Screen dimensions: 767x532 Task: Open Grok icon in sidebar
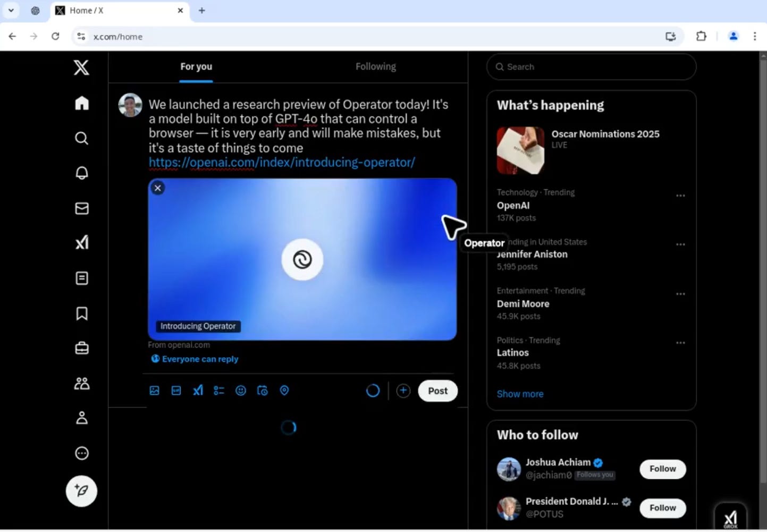pyautogui.click(x=82, y=243)
